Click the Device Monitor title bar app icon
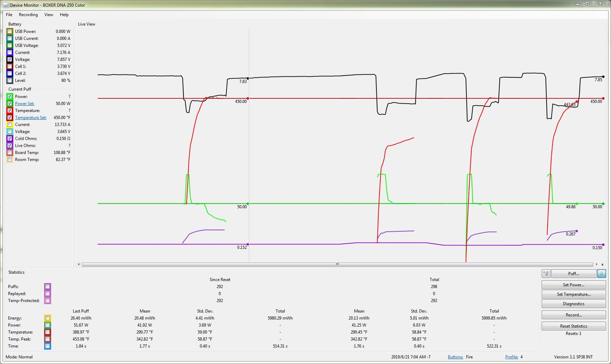This screenshot has height=364, width=611. click(6, 5)
